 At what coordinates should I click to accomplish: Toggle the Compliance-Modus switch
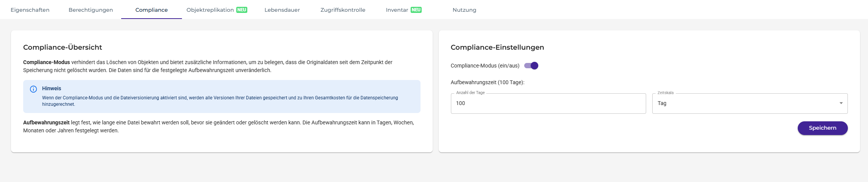pyautogui.click(x=531, y=66)
